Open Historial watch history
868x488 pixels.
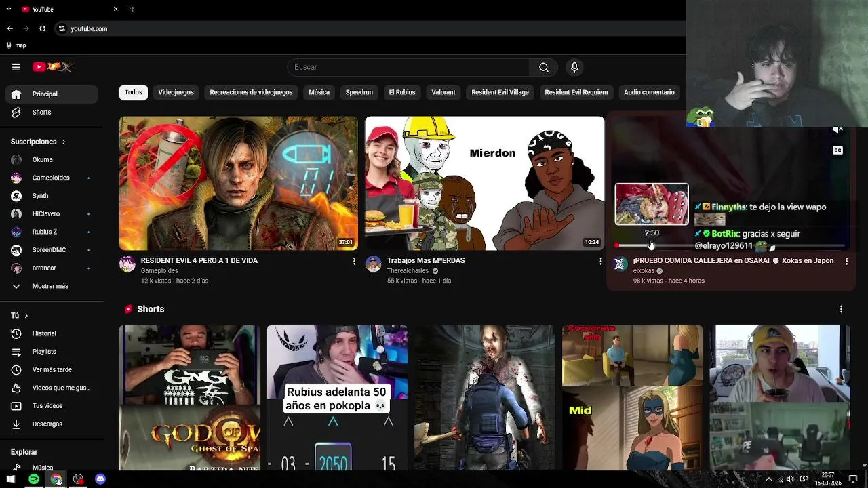tap(52, 333)
